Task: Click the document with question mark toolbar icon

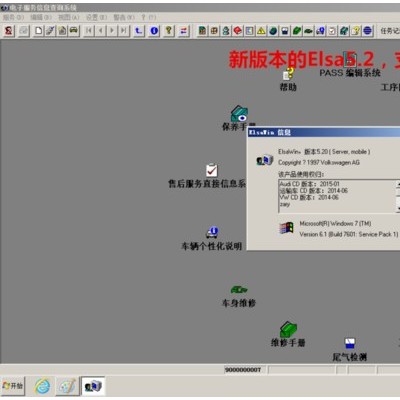Action: click(356, 31)
